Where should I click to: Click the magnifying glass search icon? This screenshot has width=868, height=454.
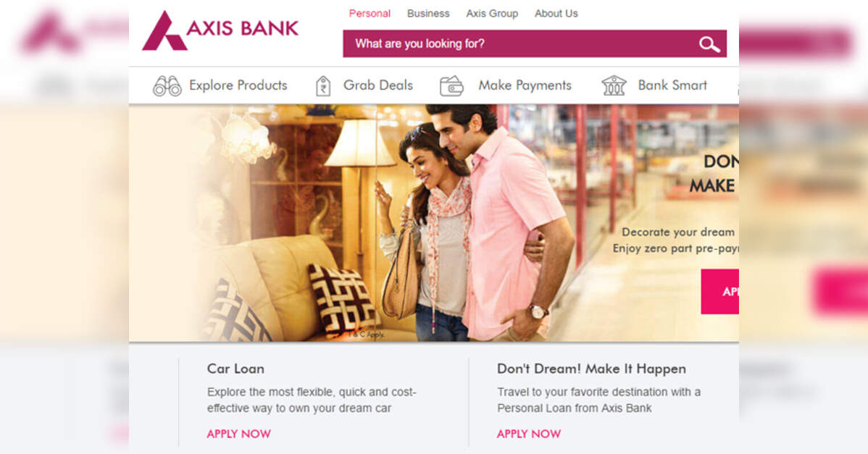709,44
